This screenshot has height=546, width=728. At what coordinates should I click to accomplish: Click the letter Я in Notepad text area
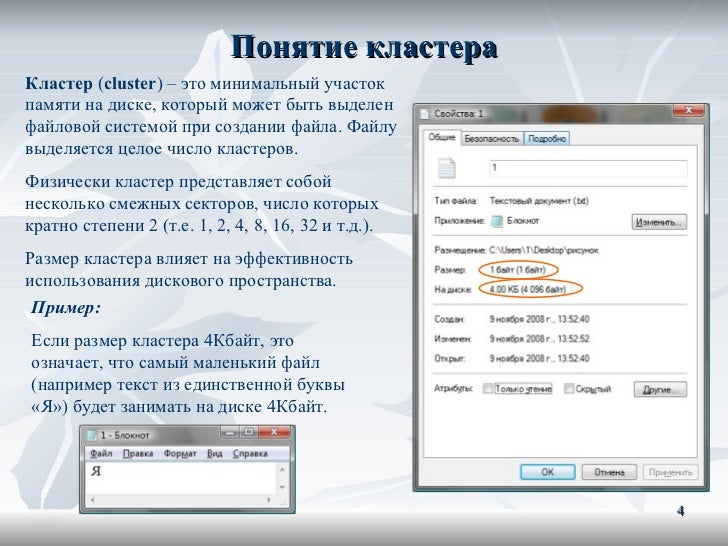click(x=96, y=471)
